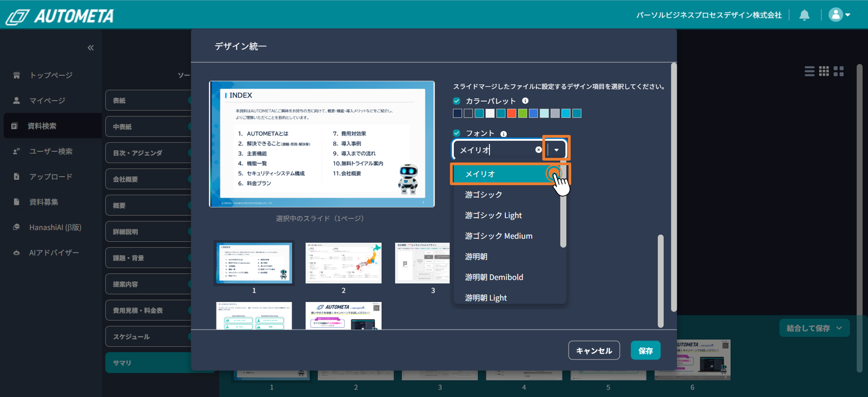
Task: Click the 資料募集 file icon
Action: (x=16, y=201)
